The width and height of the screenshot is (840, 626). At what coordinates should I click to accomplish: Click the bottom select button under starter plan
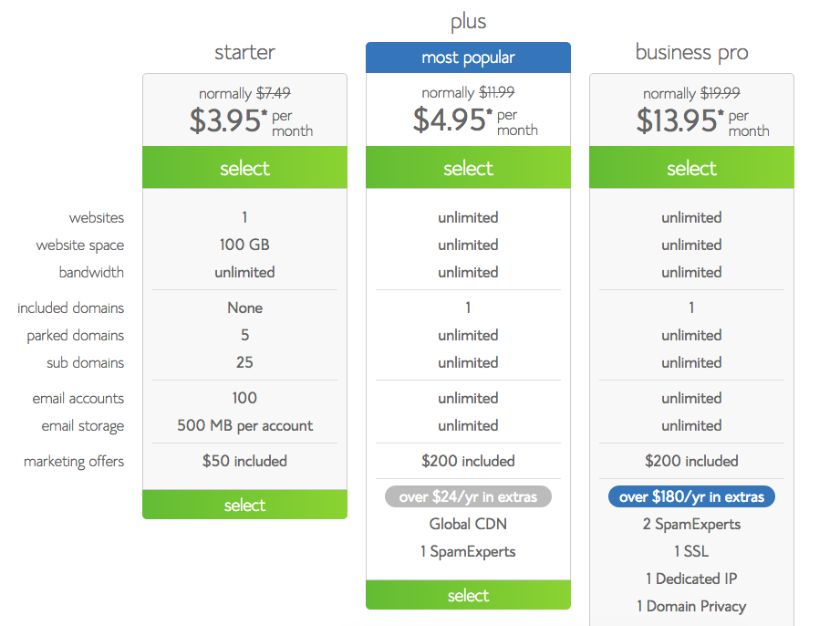click(244, 505)
